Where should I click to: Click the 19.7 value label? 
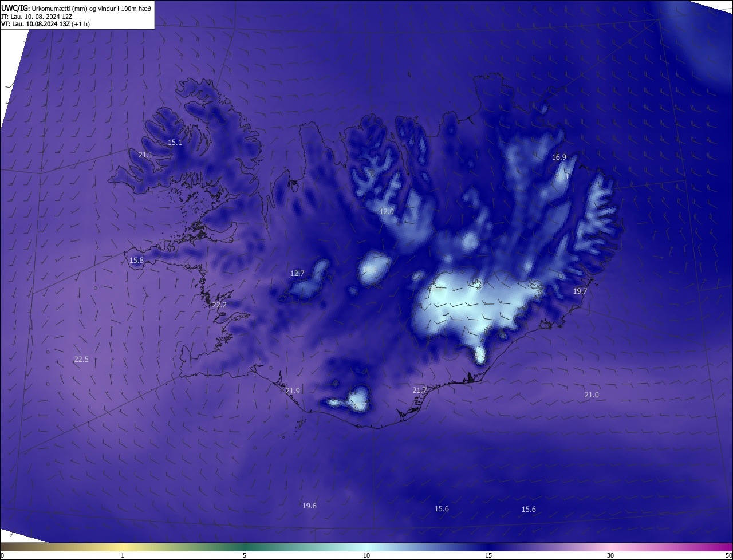580,291
